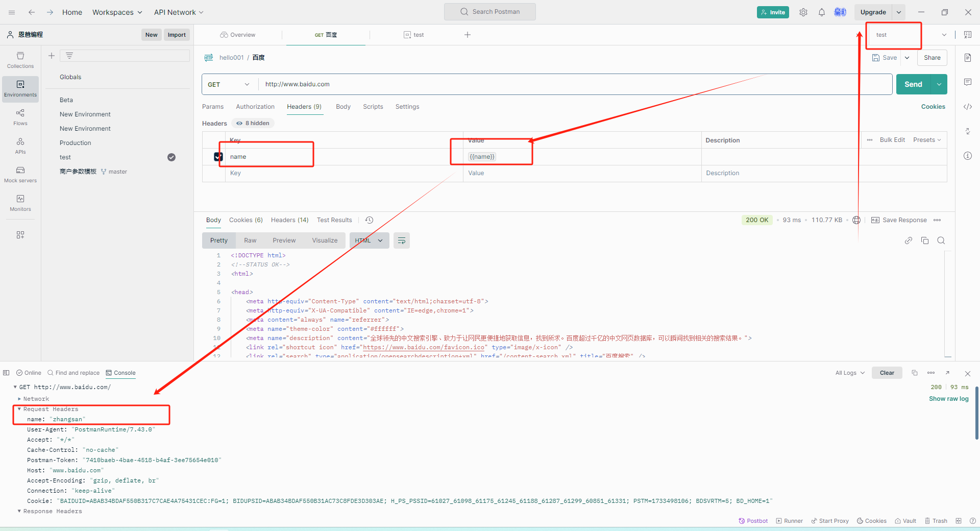
Task: Collapse the Request Headers section in console
Action: pos(19,409)
